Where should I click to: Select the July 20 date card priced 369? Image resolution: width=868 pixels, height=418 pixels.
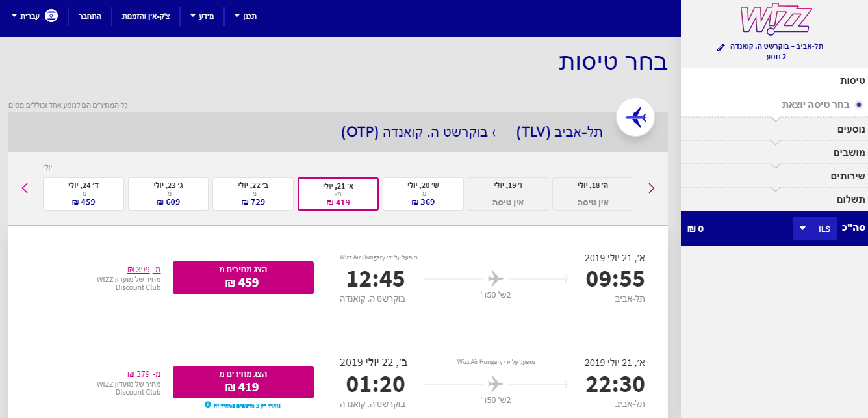pyautogui.click(x=423, y=193)
